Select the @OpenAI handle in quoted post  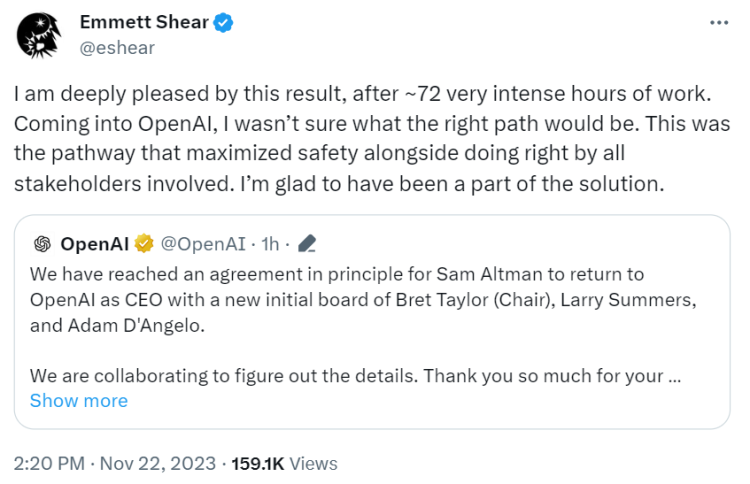[x=204, y=244]
